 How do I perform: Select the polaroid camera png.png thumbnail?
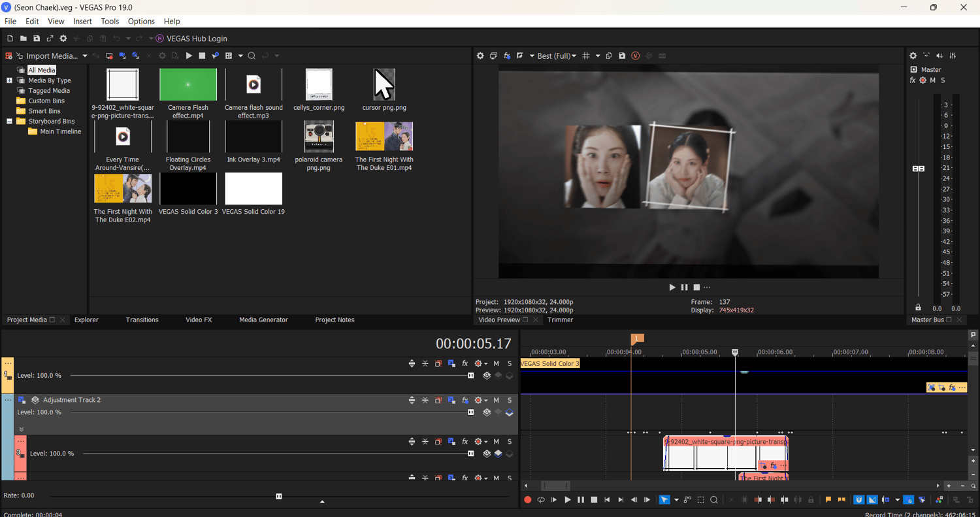pyautogui.click(x=319, y=136)
